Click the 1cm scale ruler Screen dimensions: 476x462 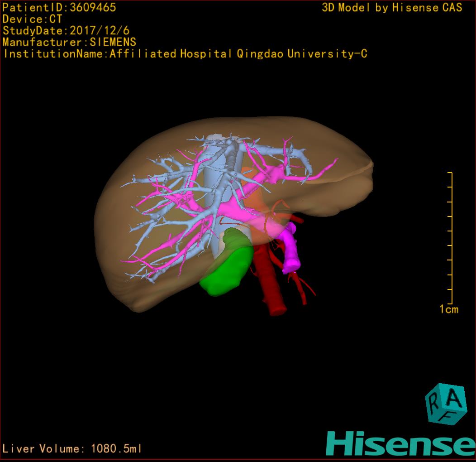(x=451, y=238)
